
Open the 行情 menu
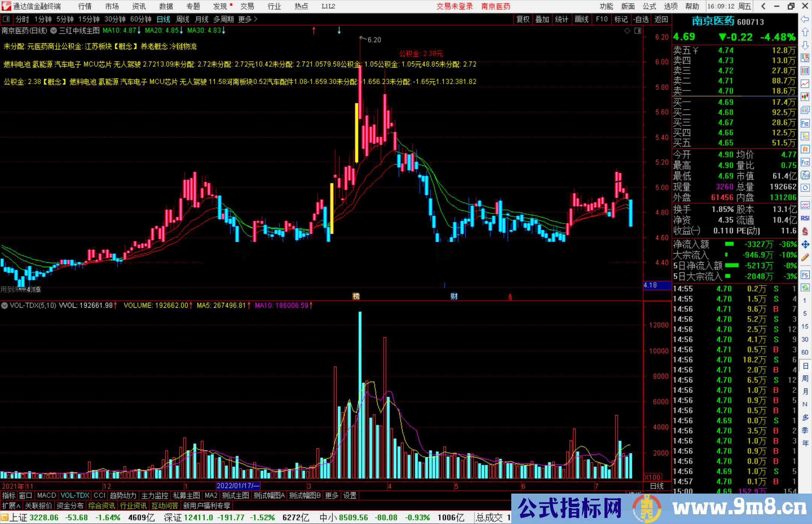coord(85,6)
